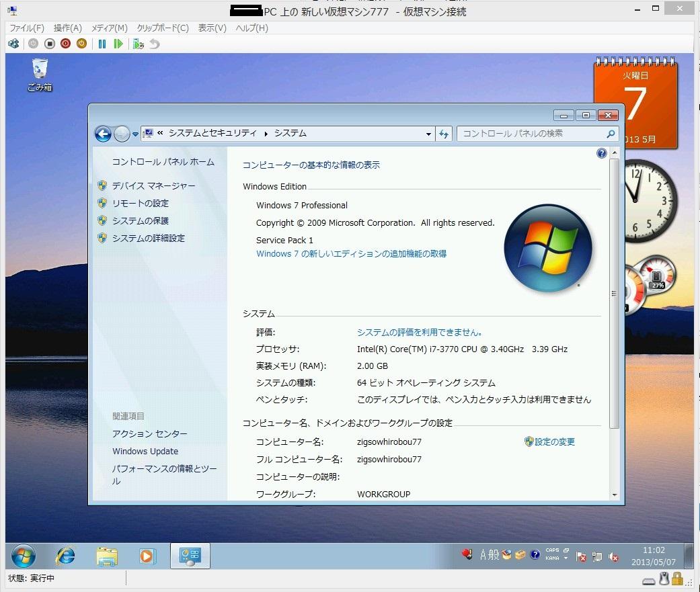Click the greyed-out Start VM power icon
This screenshot has height=592, width=700.
(33, 44)
